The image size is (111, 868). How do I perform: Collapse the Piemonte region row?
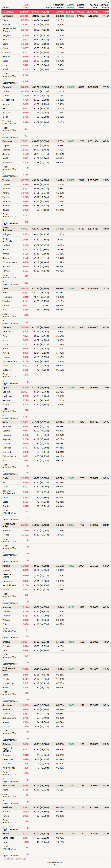(7, 87)
